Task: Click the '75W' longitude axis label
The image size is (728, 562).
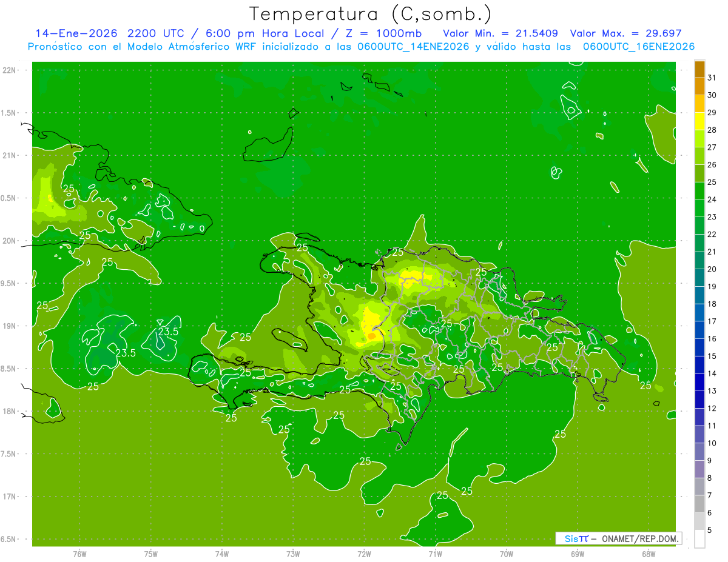Action: [151, 554]
